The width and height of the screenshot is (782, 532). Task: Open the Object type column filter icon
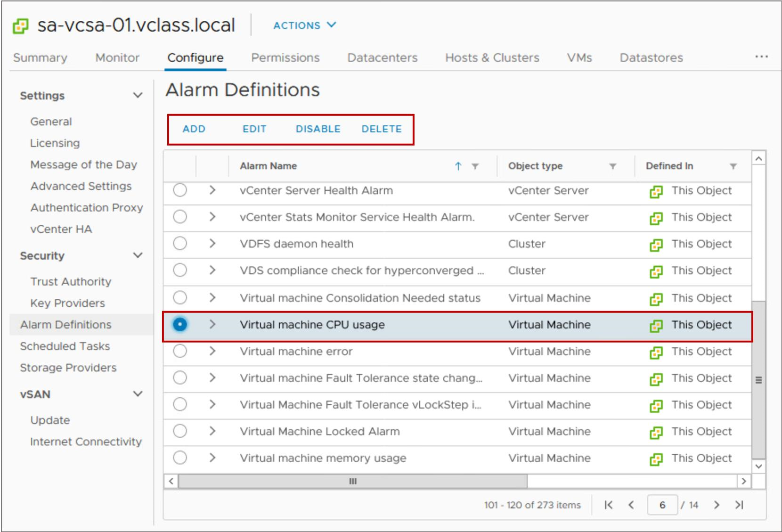click(613, 166)
